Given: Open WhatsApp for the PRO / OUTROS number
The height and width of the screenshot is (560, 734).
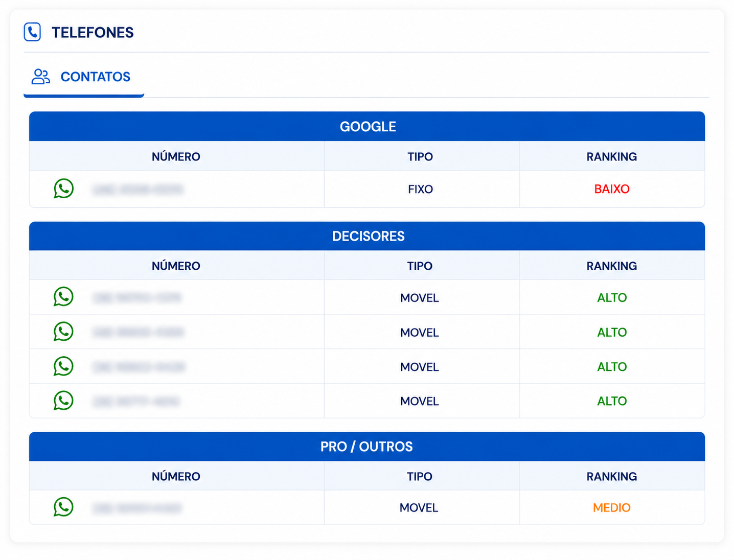Looking at the screenshot, I should 64,507.
